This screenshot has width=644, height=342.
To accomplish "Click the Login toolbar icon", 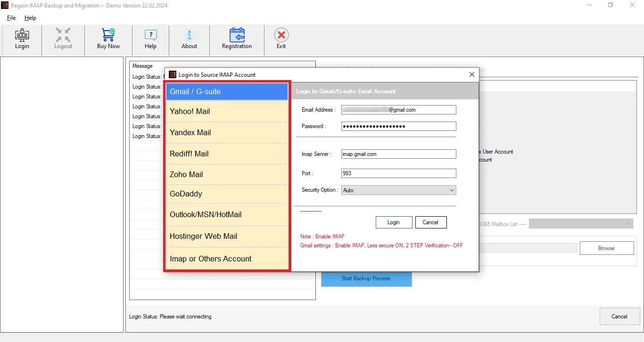I will (x=22, y=39).
